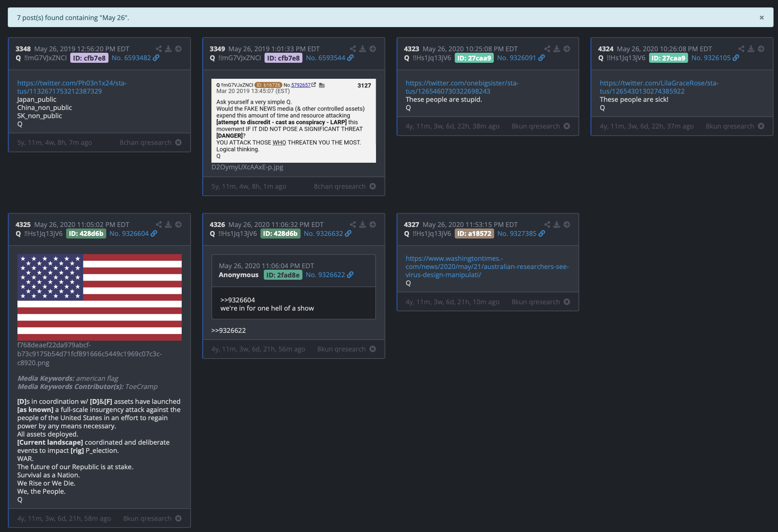
Task: Click the ID: 428d6b badge on post 4325
Action: (x=86, y=234)
